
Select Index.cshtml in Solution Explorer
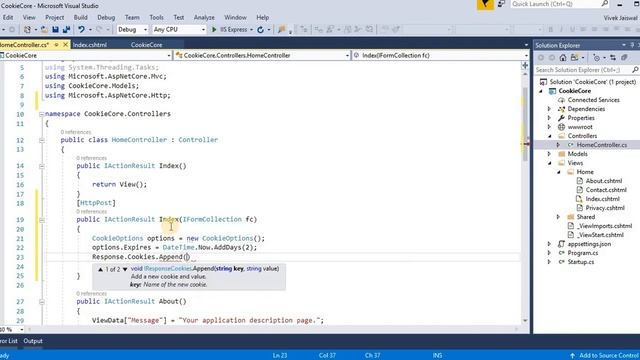click(602, 199)
